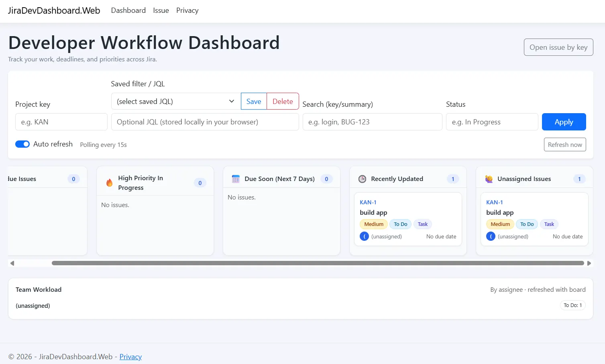The image size is (605, 364).
Task: Click the left arrow of horizontal scrollbar
Action: tap(12, 263)
